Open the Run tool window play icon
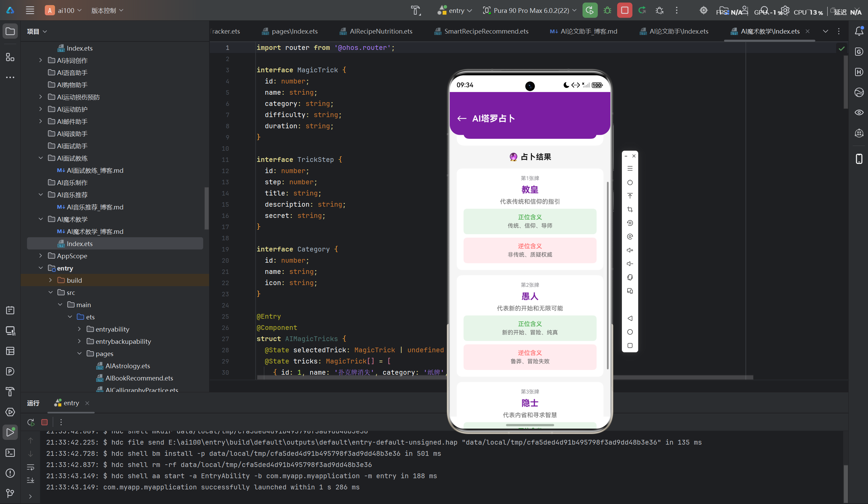Image resolution: width=868 pixels, height=504 pixels. (x=10, y=432)
